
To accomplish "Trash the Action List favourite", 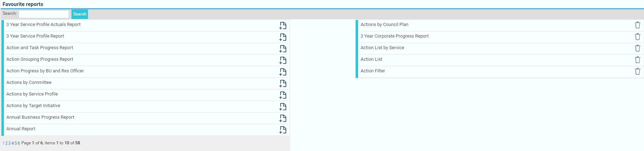I will (637, 60).
